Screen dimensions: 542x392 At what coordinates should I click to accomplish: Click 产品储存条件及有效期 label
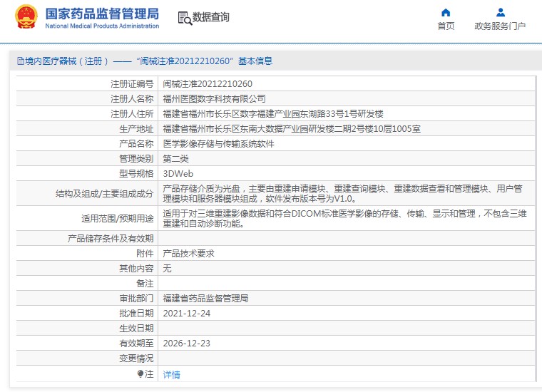(x=111, y=238)
